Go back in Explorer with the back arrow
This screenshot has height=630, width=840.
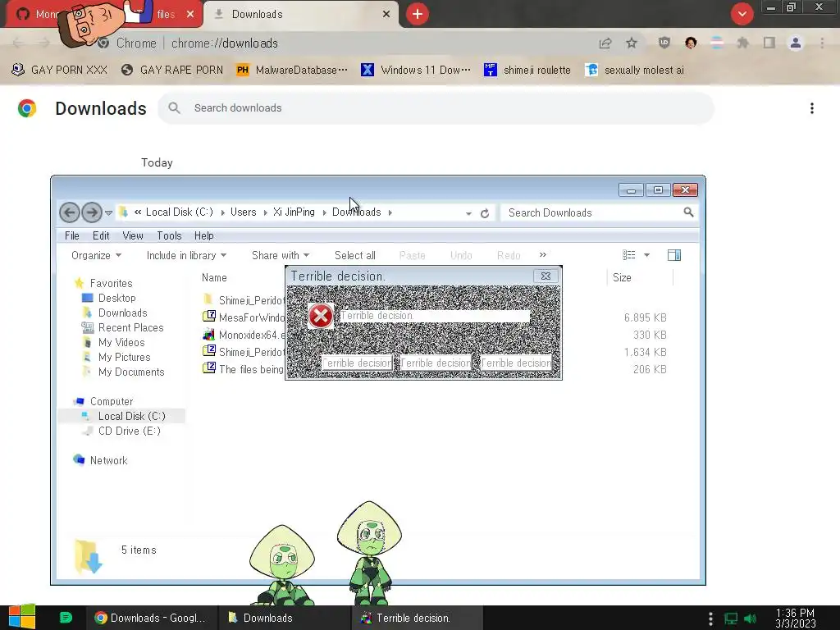(x=70, y=212)
